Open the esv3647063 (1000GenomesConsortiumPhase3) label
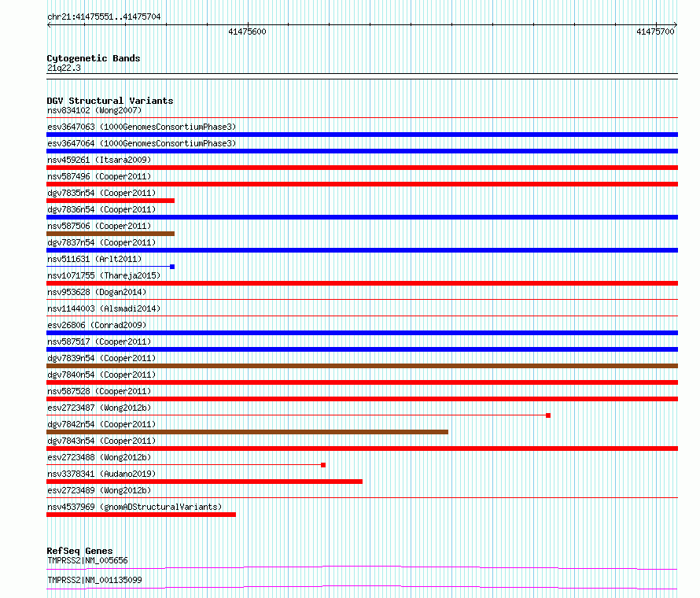Viewport: 700px width, 598px height. [142, 127]
